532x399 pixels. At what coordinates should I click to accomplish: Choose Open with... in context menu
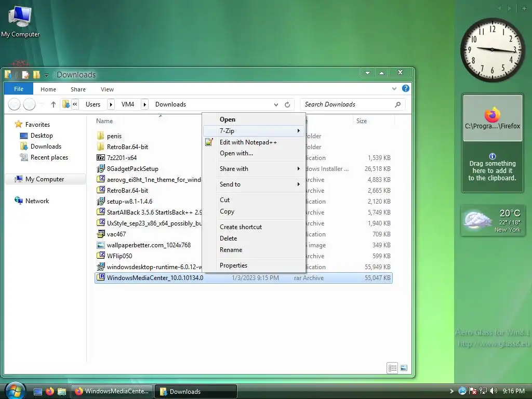pos(236,153)
